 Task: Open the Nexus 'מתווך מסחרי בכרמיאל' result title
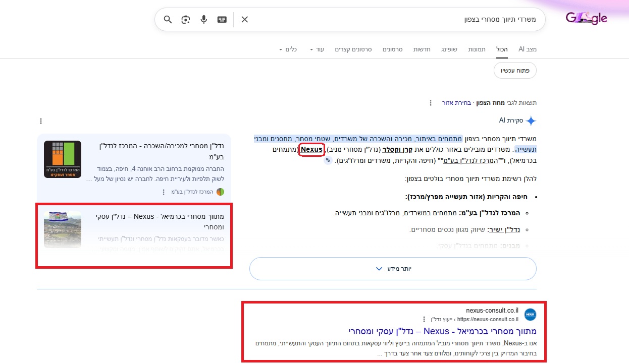(x=442, y=331)
